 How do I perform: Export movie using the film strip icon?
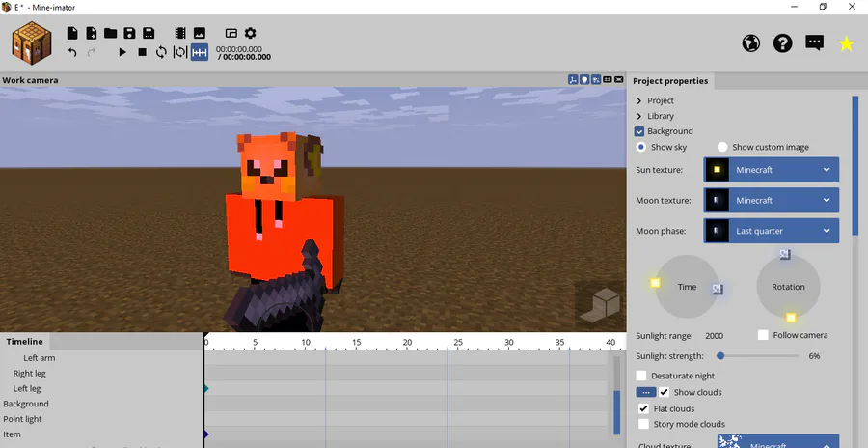(180, 33)
